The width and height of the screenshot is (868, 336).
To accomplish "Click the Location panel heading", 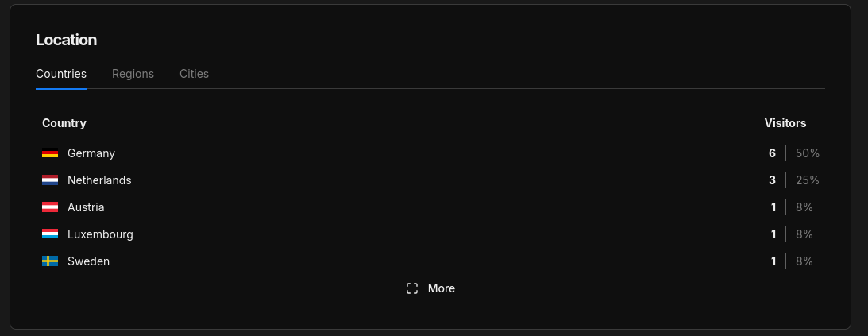I will (x=67, y=40).
